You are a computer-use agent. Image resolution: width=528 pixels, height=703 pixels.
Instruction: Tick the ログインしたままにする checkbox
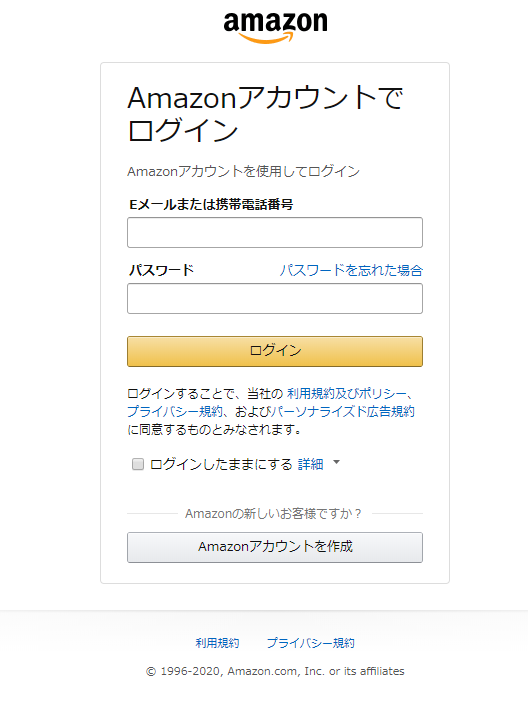coord(138,464)
